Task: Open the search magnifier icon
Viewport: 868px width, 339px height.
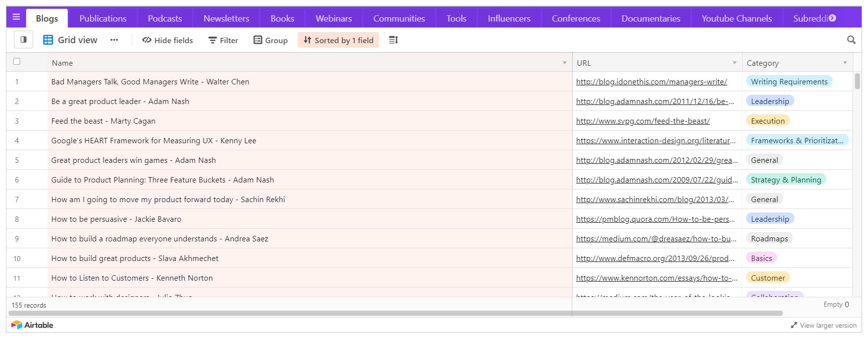Action: click(851, 40)
